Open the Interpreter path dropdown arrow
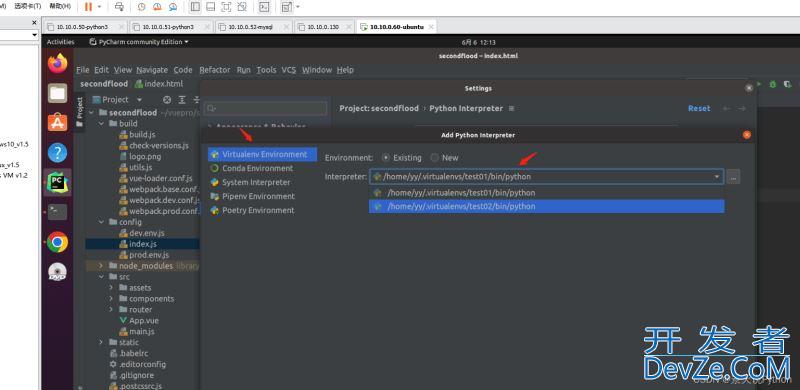The image size is (800, 390). click(x=717, y=177)
